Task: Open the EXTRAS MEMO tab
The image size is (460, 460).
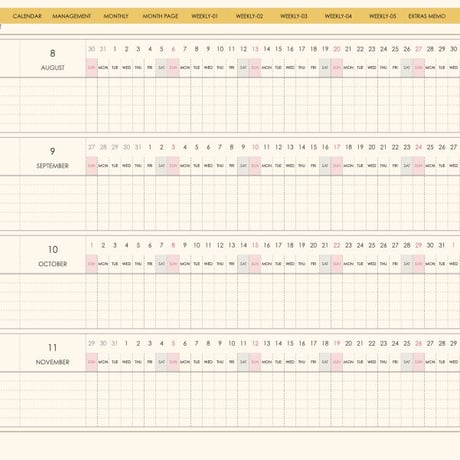Action: 427,16
